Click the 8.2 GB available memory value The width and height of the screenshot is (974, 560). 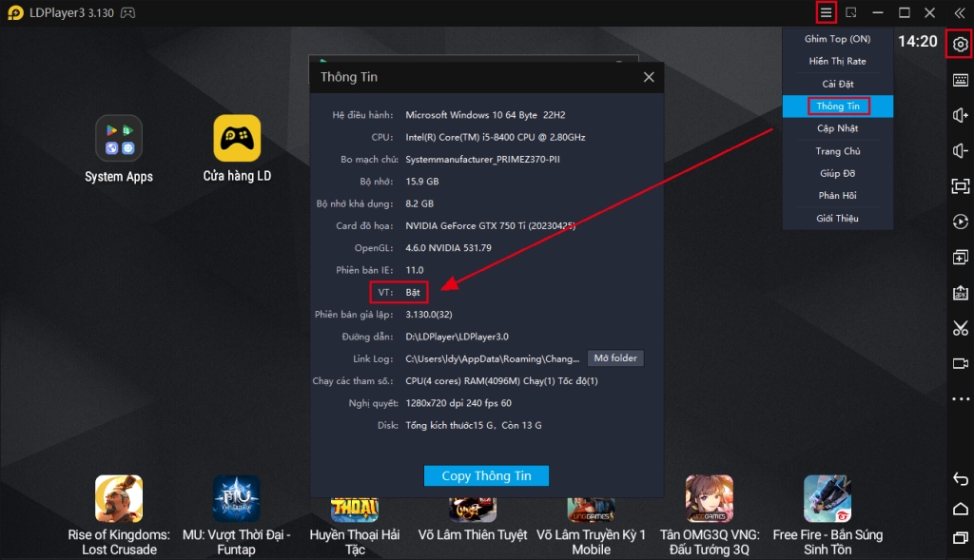(419, 203)
